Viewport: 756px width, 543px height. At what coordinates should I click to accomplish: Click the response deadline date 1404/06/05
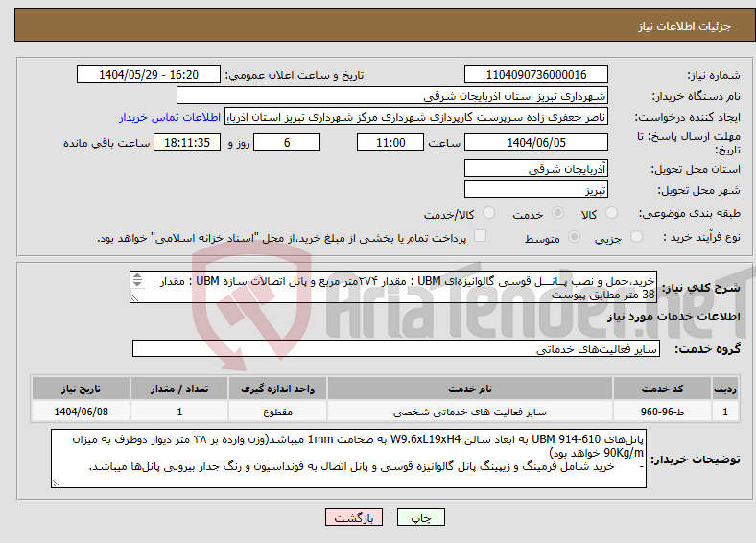(536, 142)
